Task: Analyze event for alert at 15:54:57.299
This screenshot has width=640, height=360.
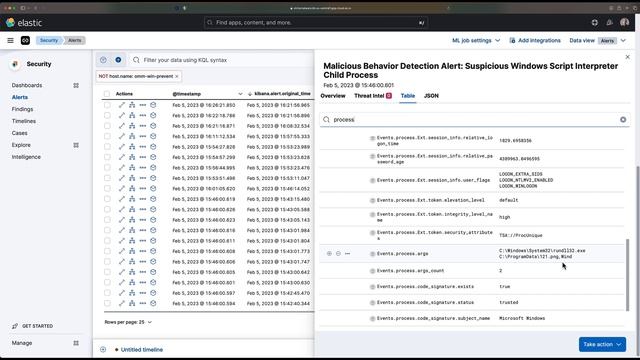Action: coord(132,157)
